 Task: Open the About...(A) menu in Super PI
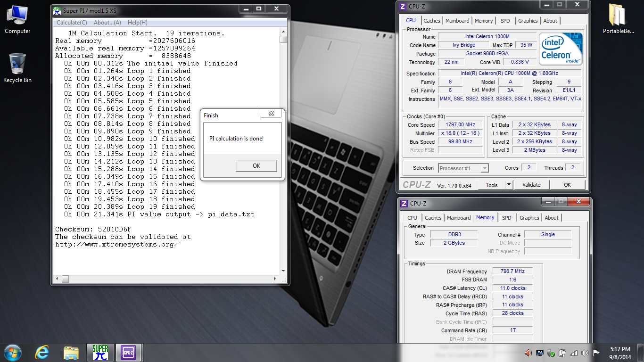107,23
